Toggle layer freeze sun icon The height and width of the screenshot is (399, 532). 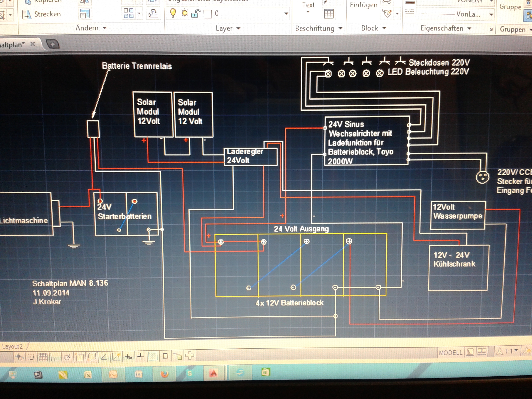(185, 13)
